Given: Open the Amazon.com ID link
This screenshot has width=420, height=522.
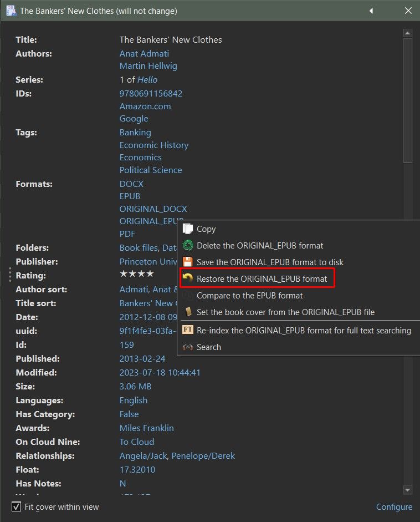Looking at the screenshot, I should click(x=145, y=106).
